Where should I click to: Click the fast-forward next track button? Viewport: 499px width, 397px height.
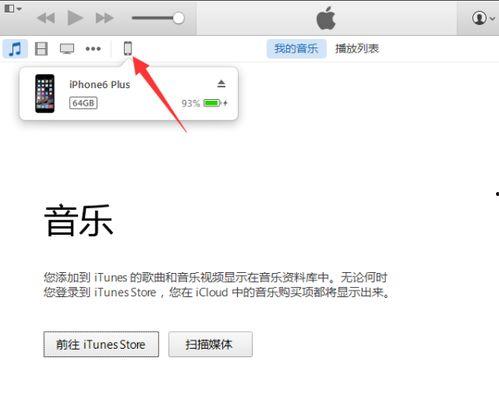[x=105, y=18]
